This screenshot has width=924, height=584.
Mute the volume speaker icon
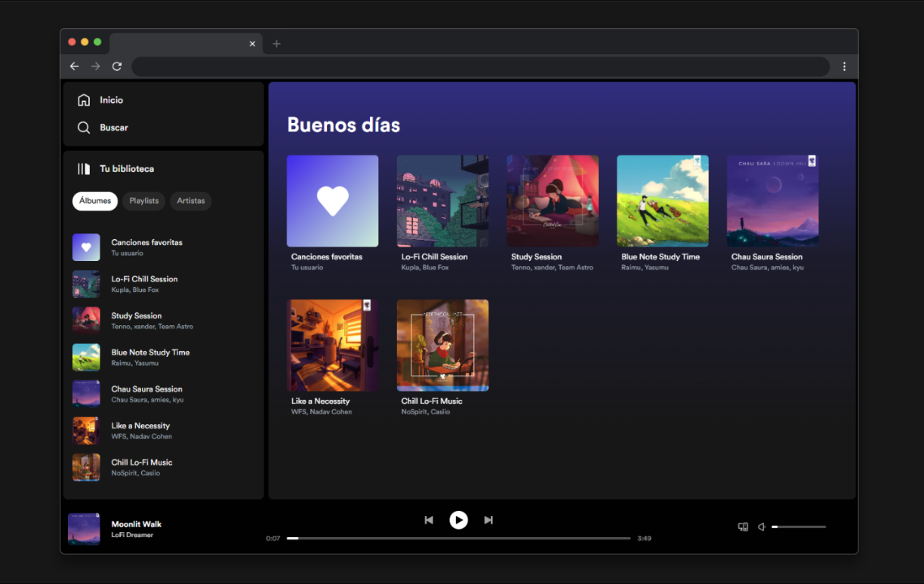(762, 527)
